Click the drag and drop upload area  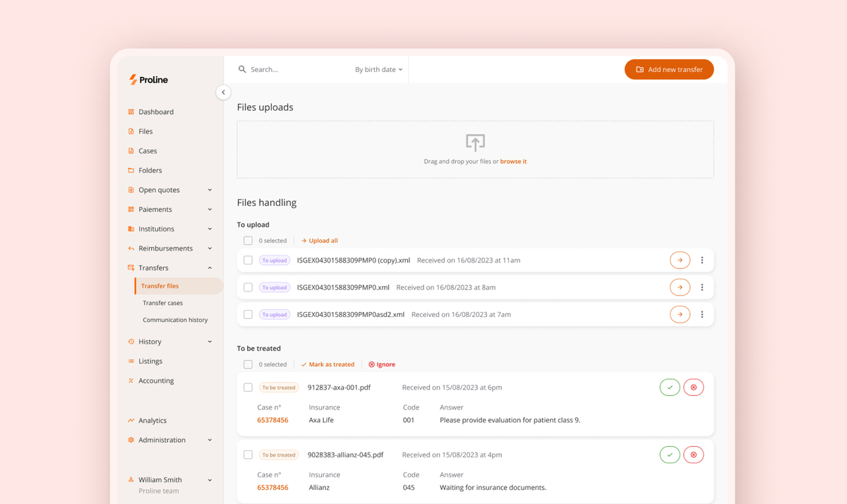(x=475, y=150)
